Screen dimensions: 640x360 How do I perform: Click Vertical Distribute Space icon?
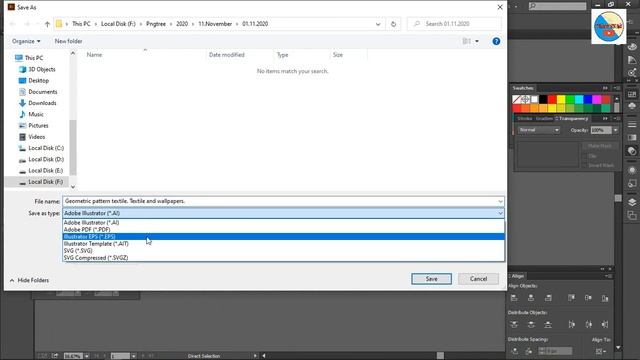[514, 351]
